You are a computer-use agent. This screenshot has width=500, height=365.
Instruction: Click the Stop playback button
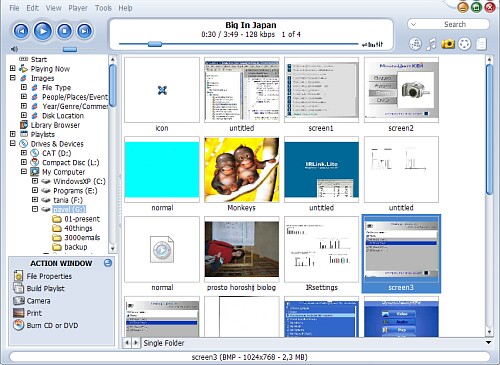coord(64,31)
